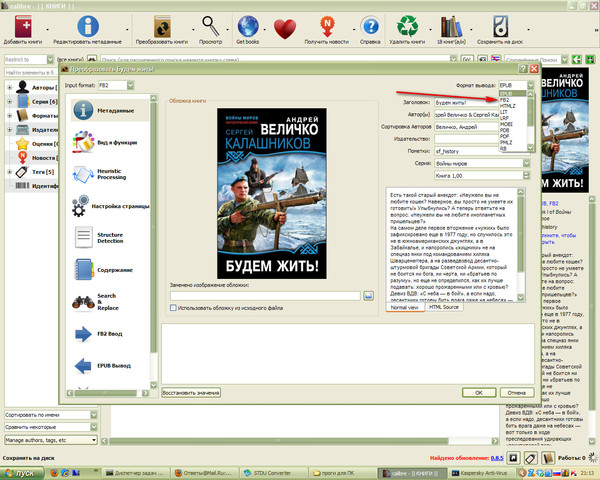Click the Remove books recycle icon
Image resolution: width=600 pixels, height=480 pixels.
point(407,26)
